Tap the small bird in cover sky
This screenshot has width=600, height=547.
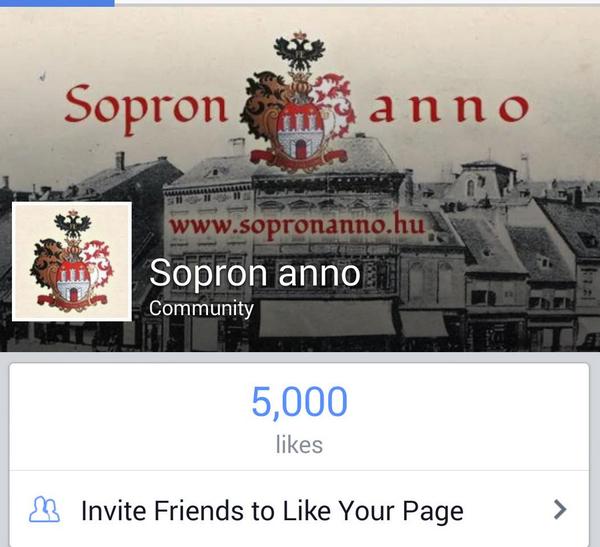pyautogui.click(x=42, y=76)
